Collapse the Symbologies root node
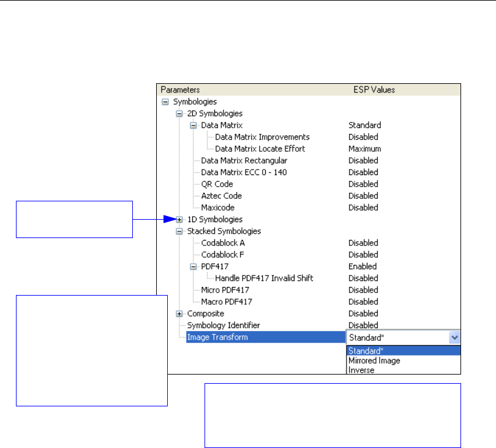Viewport: 496px width, 448px height. point(165,102)
